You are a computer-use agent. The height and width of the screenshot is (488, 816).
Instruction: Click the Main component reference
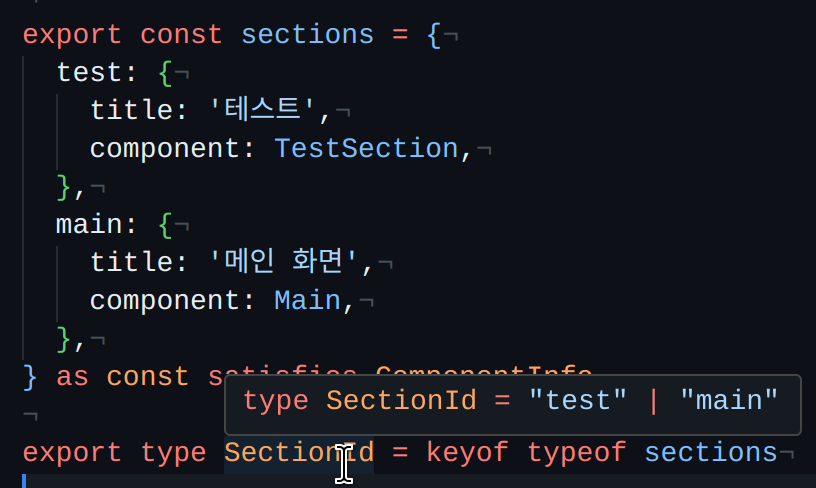pyautogui.click(x=308, y=301)
